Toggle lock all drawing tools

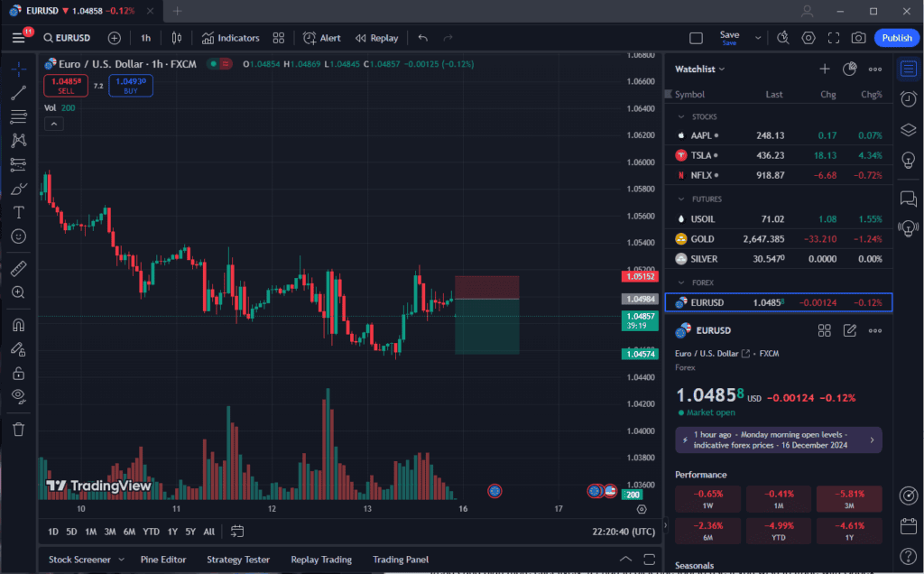tap(18, 373)
